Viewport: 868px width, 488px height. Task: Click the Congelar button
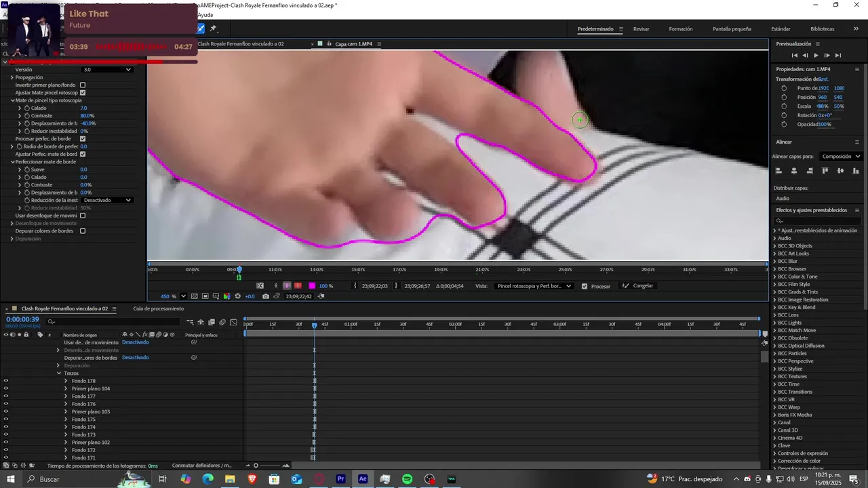click(638, 286)
